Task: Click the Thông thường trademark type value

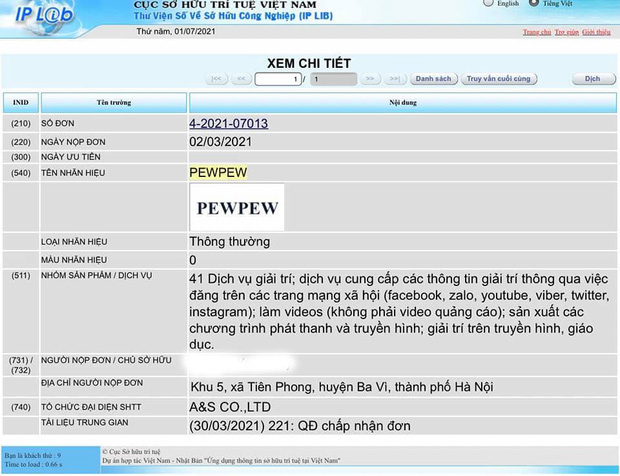Action: (x=230, y=242)
